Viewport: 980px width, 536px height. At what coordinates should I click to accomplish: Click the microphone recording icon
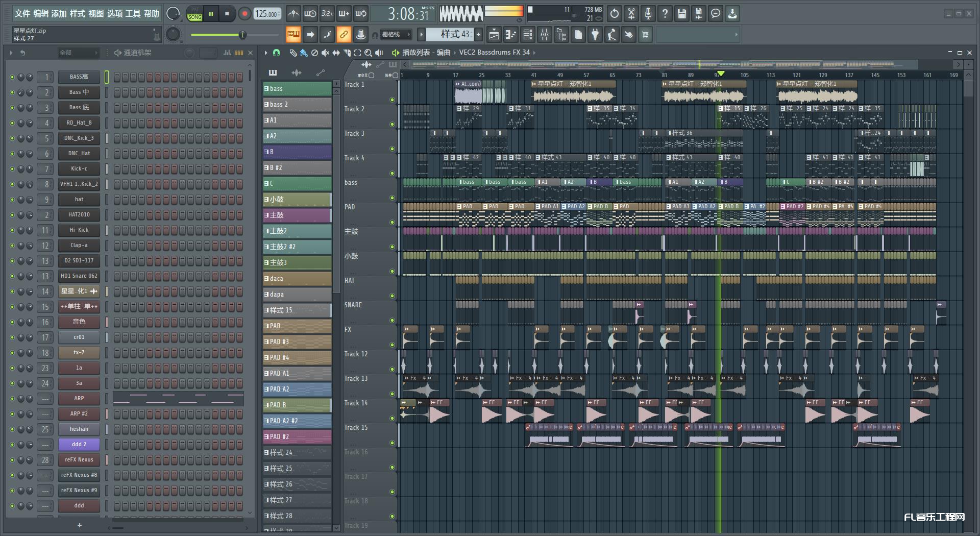[648, 14]
